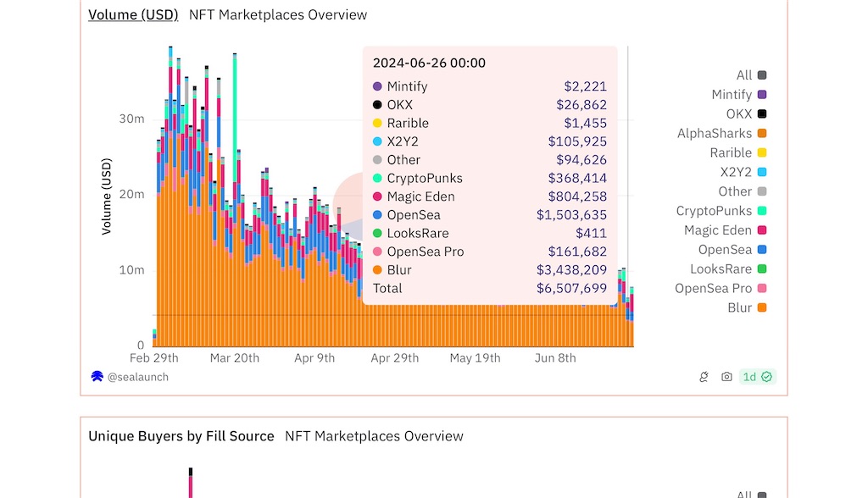The width and height of the screenshot is (868, 498).
Task: Open the @sealaunch author link
Action: pos(138,377)
